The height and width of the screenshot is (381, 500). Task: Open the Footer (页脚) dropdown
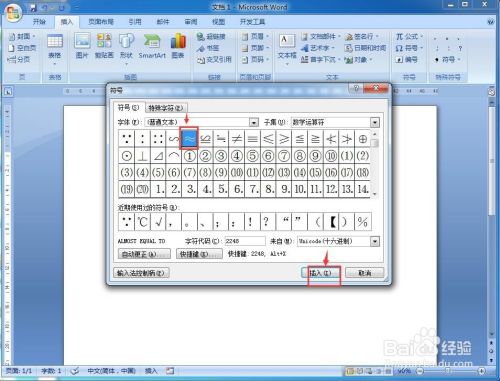click(x=255, y=48)
